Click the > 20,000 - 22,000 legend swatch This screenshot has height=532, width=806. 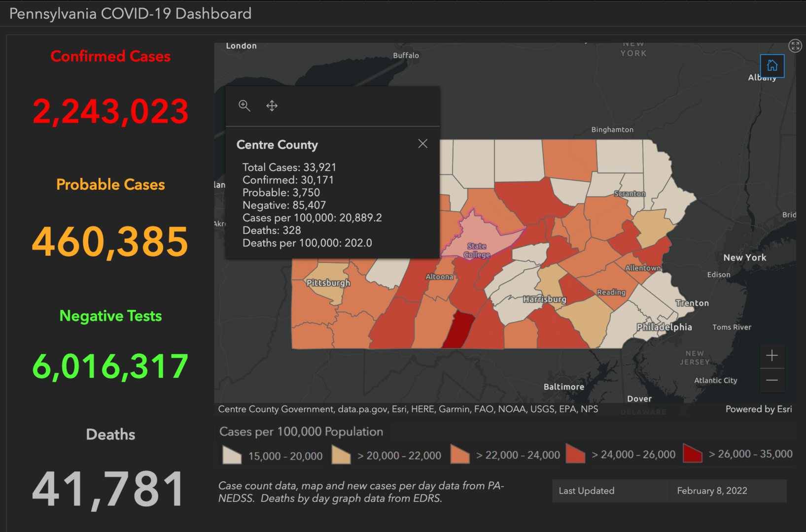pyautogui.click(x=341, y=455)
